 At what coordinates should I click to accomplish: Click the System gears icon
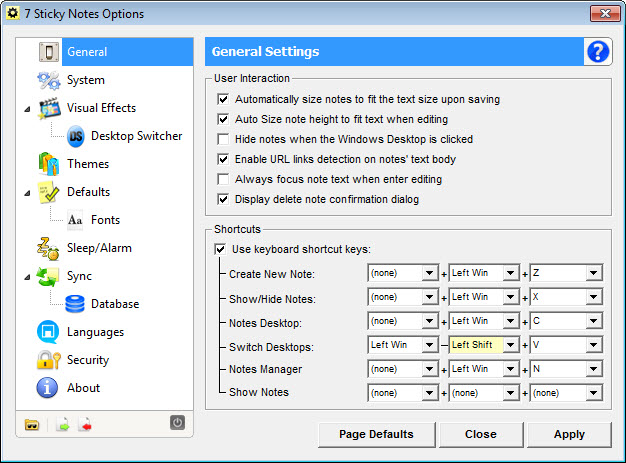[49, 80]
